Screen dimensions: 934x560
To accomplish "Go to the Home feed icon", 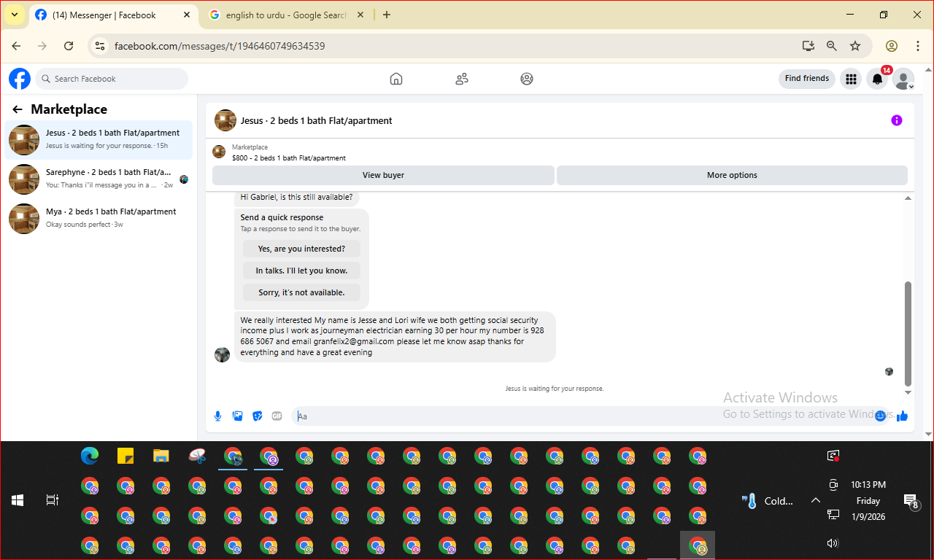I will (396, 79).
